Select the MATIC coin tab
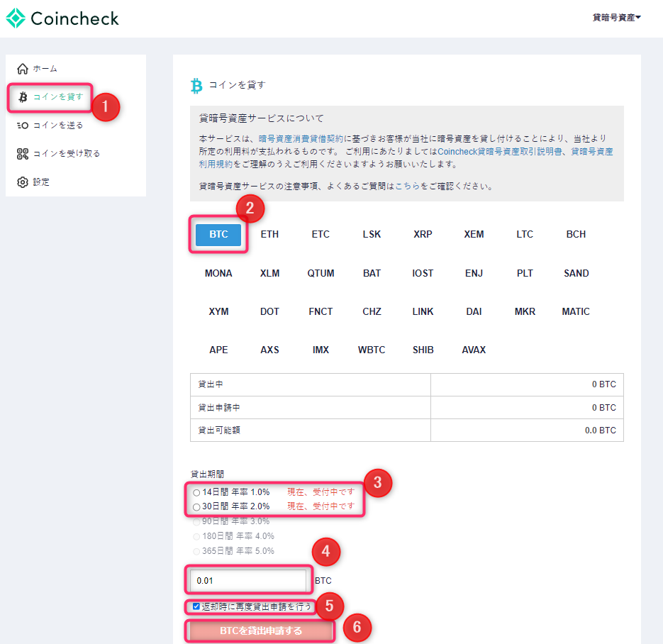This screenshot has height=644, width=663. tap(576, 311)
